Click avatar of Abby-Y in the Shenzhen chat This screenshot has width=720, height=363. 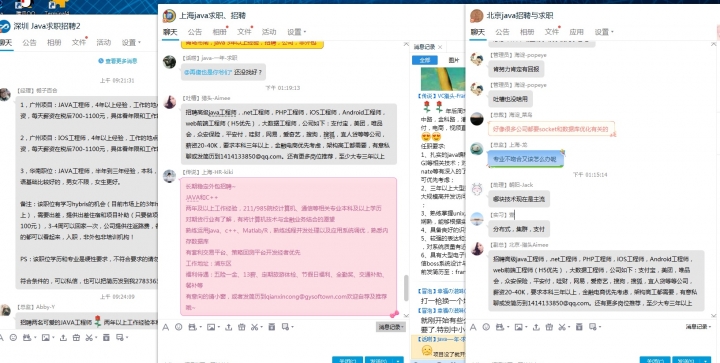pyautogui.click(x=5, y=311)
